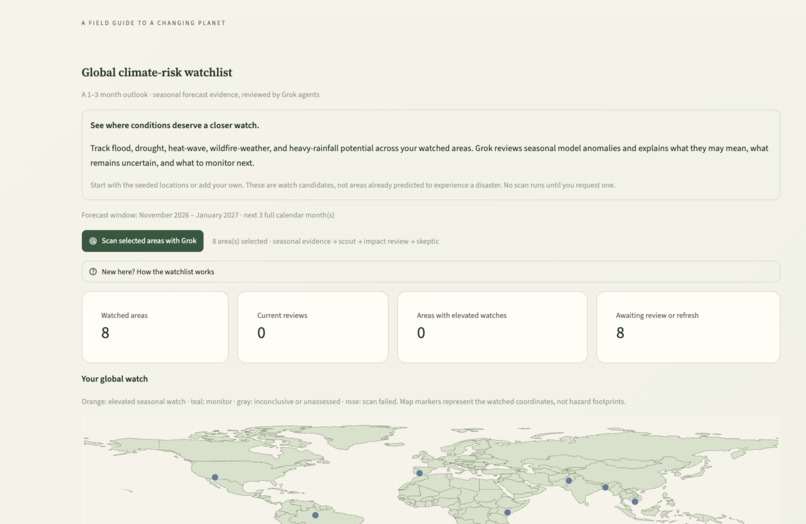This screenshot has height=524, width=806.
Task: Select the Awaiting review or refresh card
Action: coord(688,327)
